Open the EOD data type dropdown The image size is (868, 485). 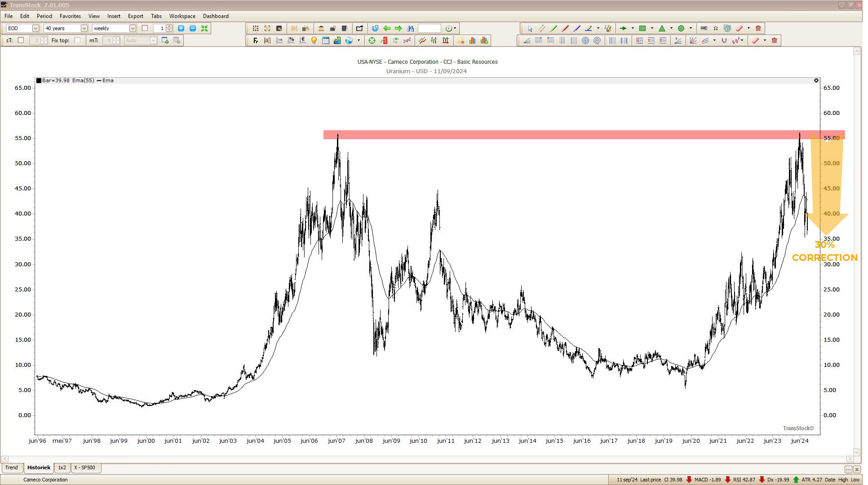[35, 28]
